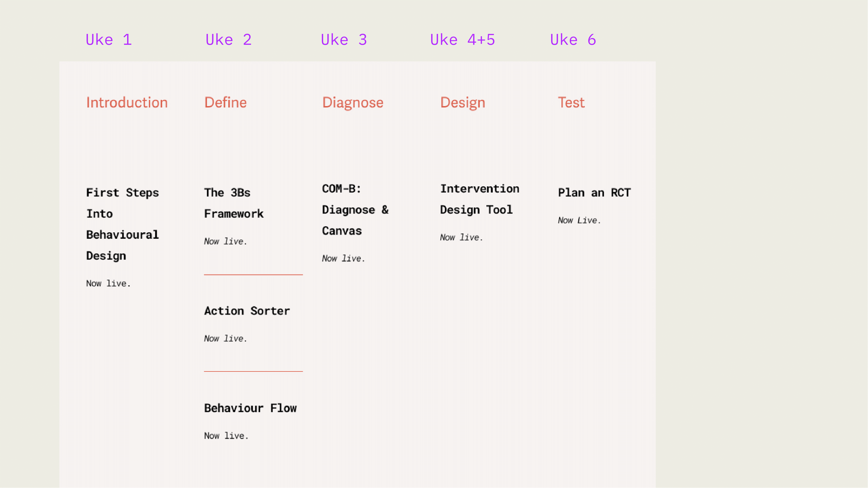
Task: Click Now live under Behaviour Flow
Action: click(226, 436)
